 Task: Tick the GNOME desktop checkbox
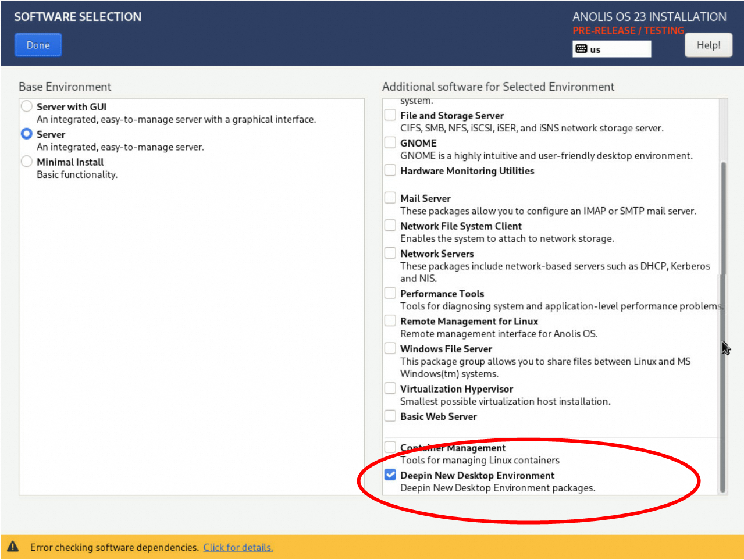click(x=390, y=142)
